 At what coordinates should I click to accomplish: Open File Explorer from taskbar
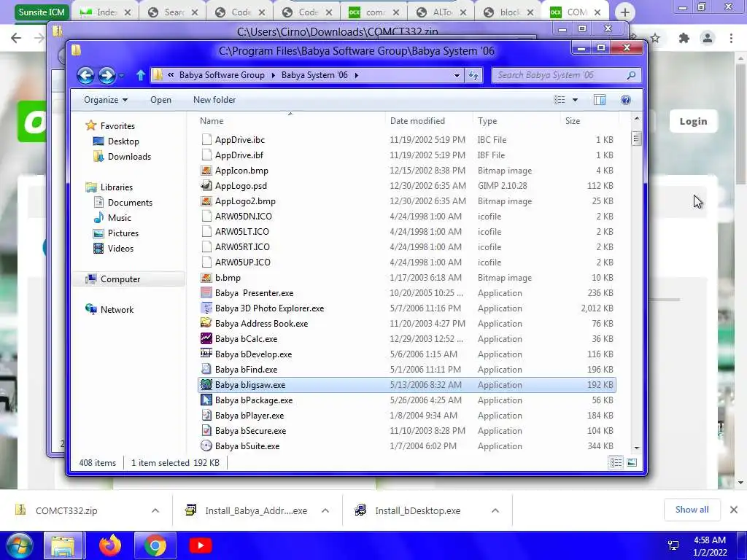(x=63, y=545)
